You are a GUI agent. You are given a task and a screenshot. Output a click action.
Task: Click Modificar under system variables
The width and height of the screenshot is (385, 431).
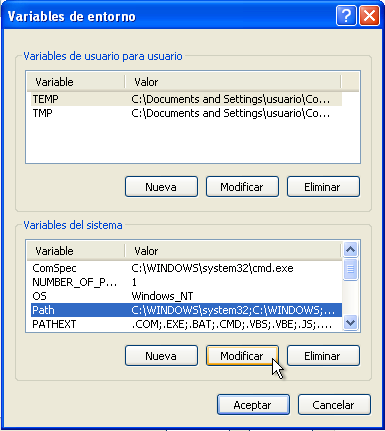[242, 356]
